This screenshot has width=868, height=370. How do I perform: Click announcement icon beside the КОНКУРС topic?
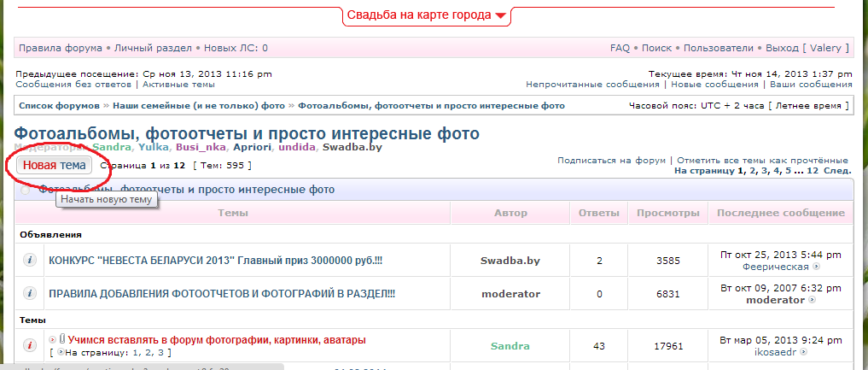coord(29,260)
